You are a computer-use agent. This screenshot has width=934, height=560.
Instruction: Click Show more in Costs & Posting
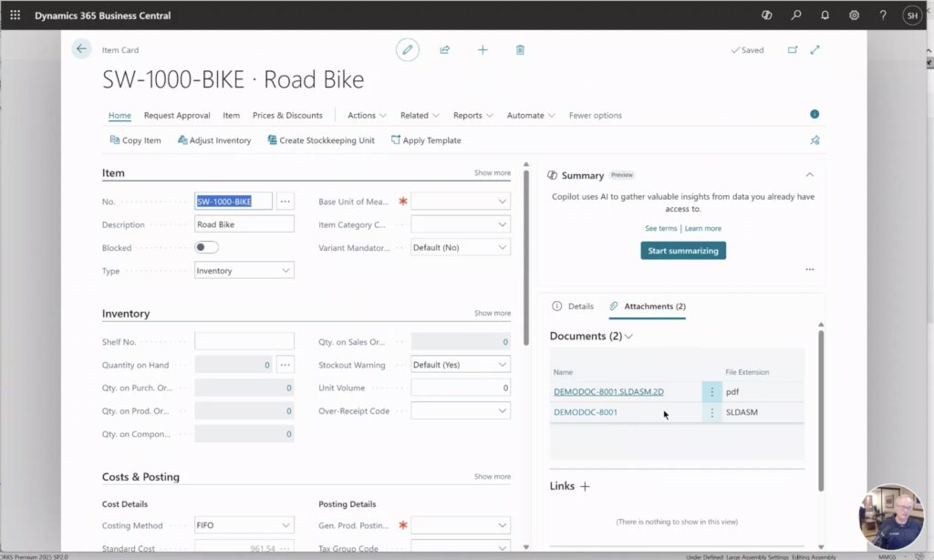coord(492,477)
